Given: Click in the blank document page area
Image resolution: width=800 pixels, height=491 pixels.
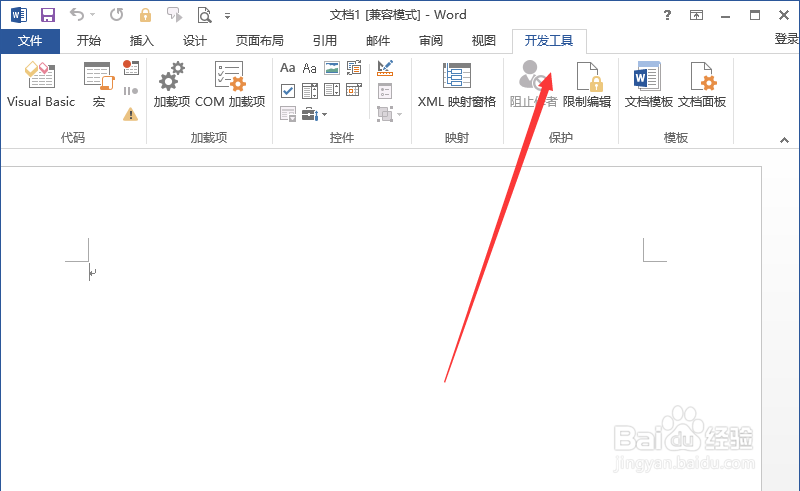Looking at the screenshot, I should tap(381, 327).
